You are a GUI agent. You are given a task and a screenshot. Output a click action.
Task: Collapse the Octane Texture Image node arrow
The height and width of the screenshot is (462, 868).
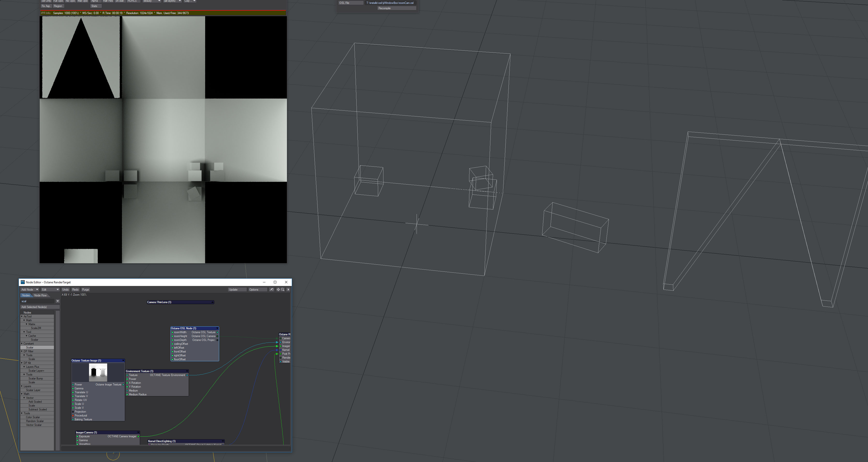pos(123,361)
